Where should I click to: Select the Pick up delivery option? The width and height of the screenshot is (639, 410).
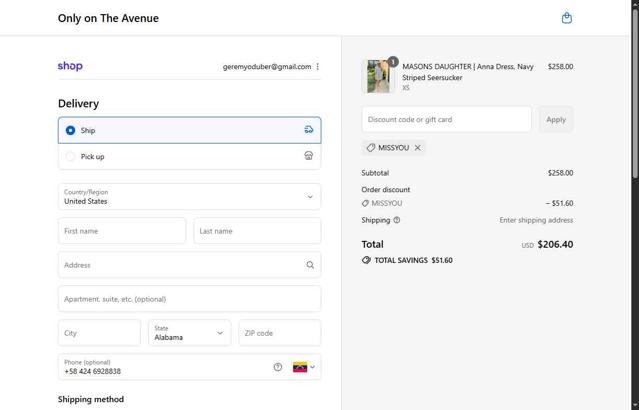coord(189,157)
